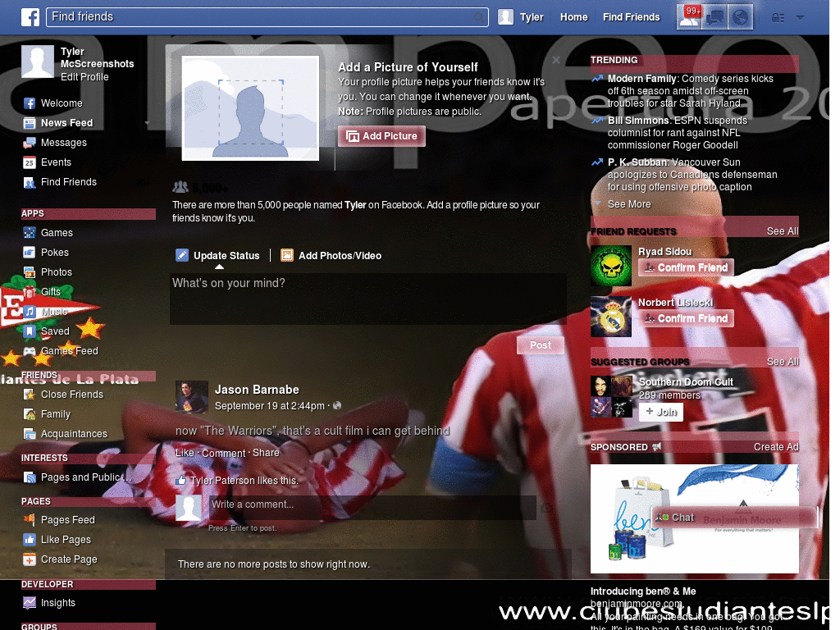Click the Update Status pencil icon
The image size is (840, 630).
pos(182,256)
